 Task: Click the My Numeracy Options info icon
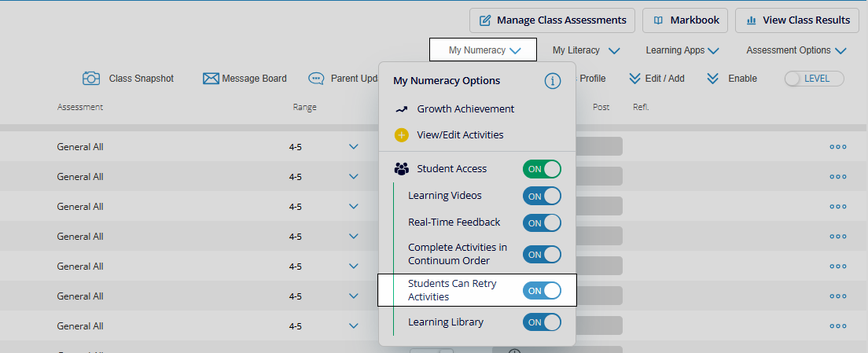pyautogui.click(x=553, y=81)
